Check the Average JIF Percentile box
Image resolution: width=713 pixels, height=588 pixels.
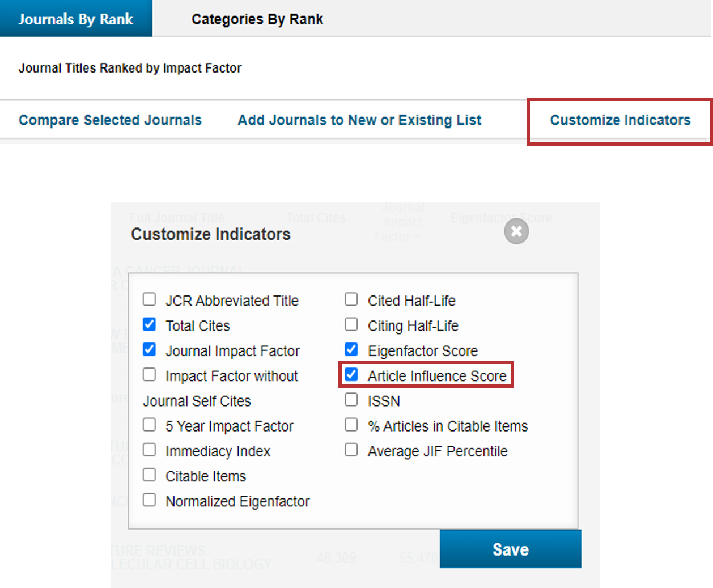tap(351, 450)
